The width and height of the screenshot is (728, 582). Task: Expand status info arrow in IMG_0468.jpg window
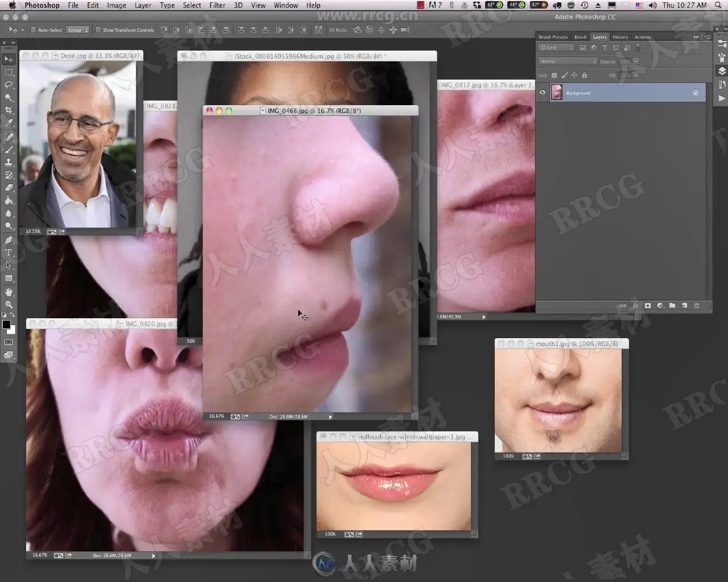330,417
